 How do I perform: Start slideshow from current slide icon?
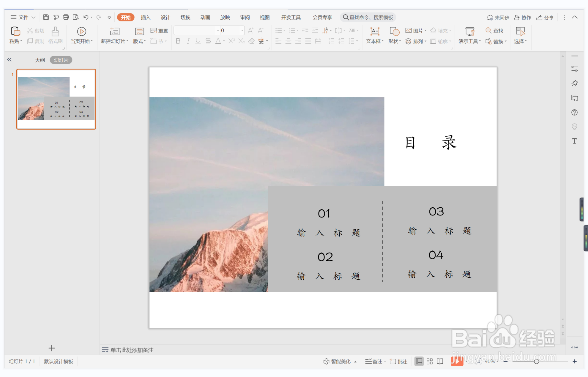(81, 31)
